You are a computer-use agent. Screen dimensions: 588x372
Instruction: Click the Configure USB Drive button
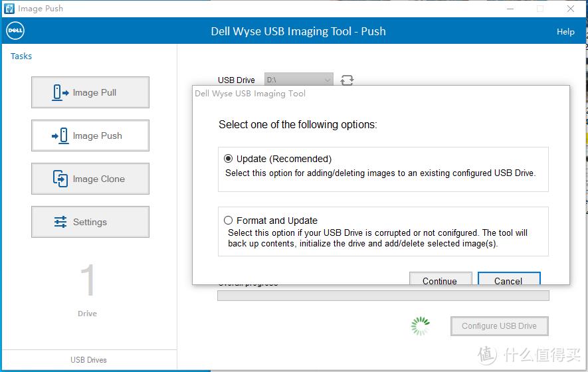click(x=499, y=325)
